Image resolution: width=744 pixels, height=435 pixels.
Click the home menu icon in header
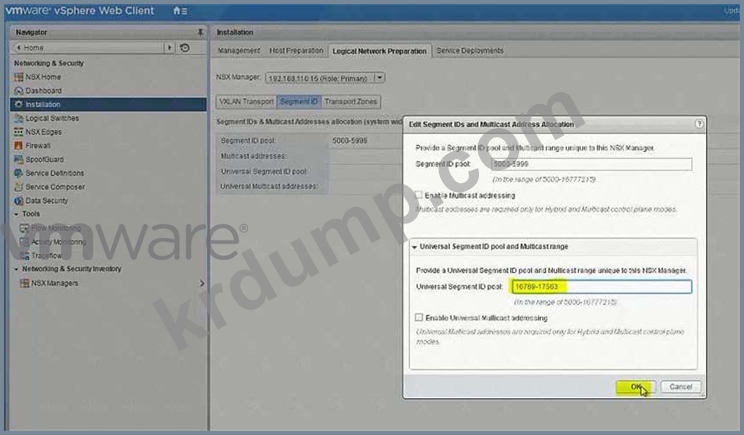(x=180, y=10)
